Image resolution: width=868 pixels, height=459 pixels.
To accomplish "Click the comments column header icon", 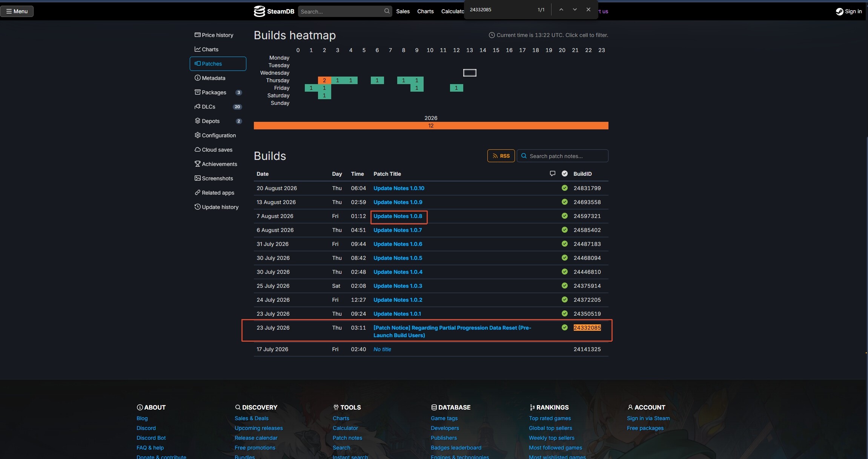I will (x=553, y=173).
